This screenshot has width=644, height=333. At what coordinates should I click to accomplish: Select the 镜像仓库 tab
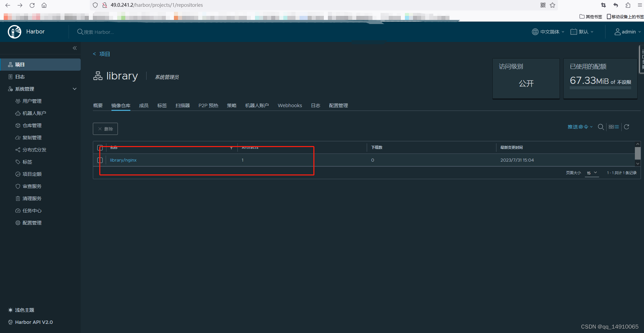pos(121,105)
